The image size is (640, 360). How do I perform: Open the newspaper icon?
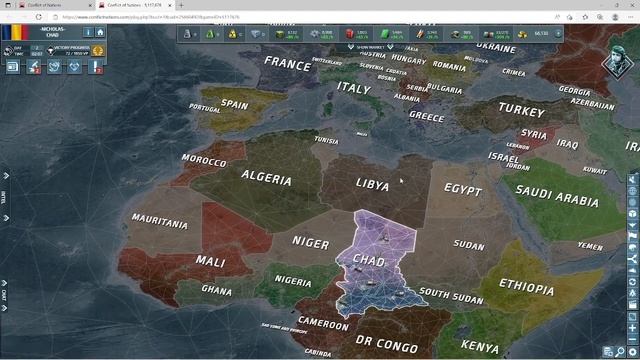click(13, 67)
